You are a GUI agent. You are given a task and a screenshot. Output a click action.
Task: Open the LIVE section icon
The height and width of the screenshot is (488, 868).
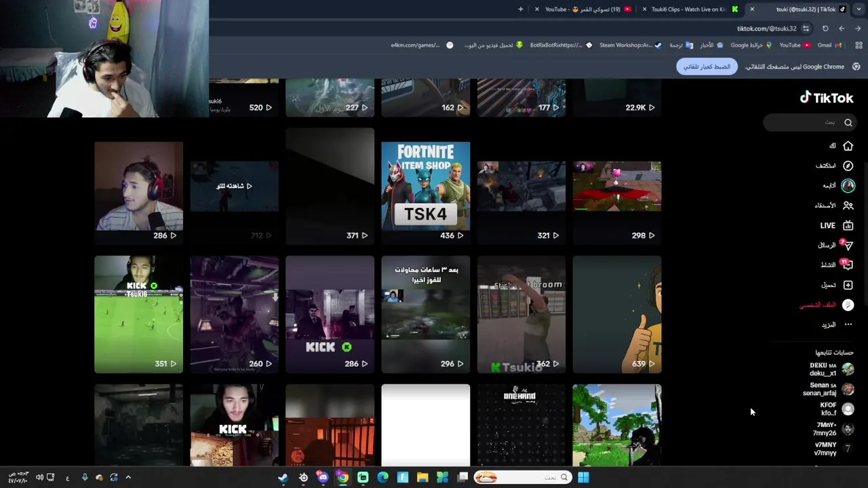[x=848, y=225]
